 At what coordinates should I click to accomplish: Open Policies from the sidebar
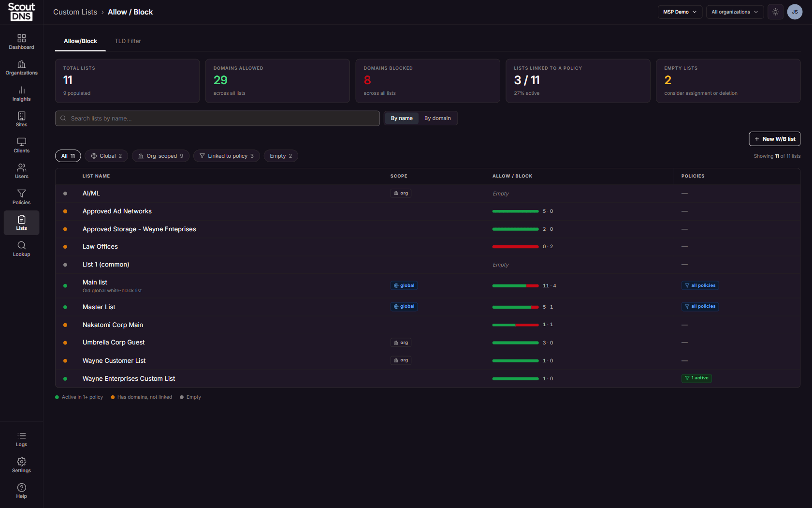coord(21,197)
